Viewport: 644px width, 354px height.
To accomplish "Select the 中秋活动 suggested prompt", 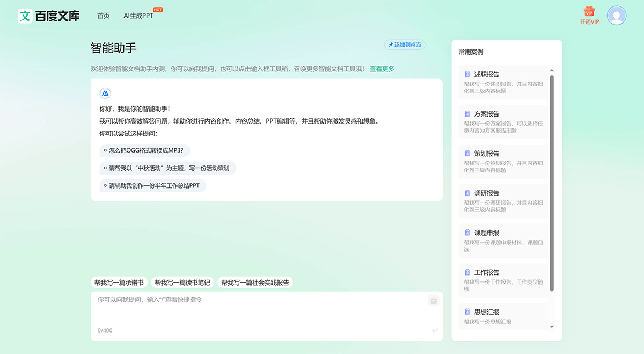I will click(x=167, y=168).
